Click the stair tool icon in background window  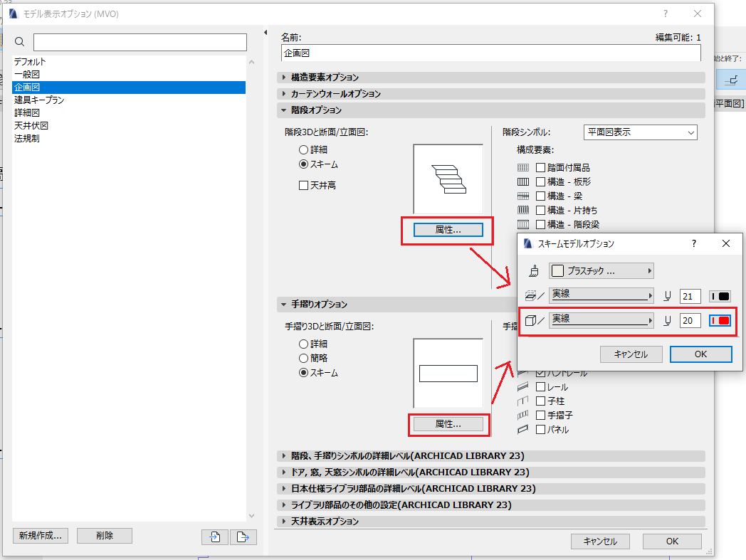click(731, 80)
